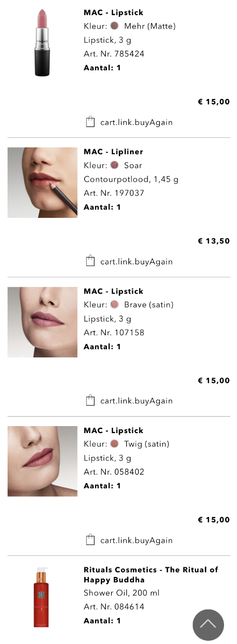Screen dimensions: 237x644
Task: Select the Soar color swatch
Action: [x=114, y=165]
